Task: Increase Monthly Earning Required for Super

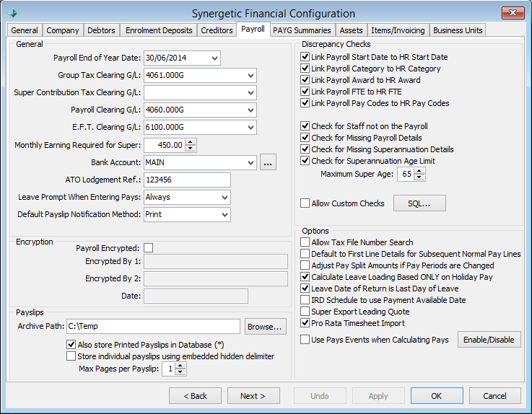Action: pyautogui.click(x=191, y=142)
